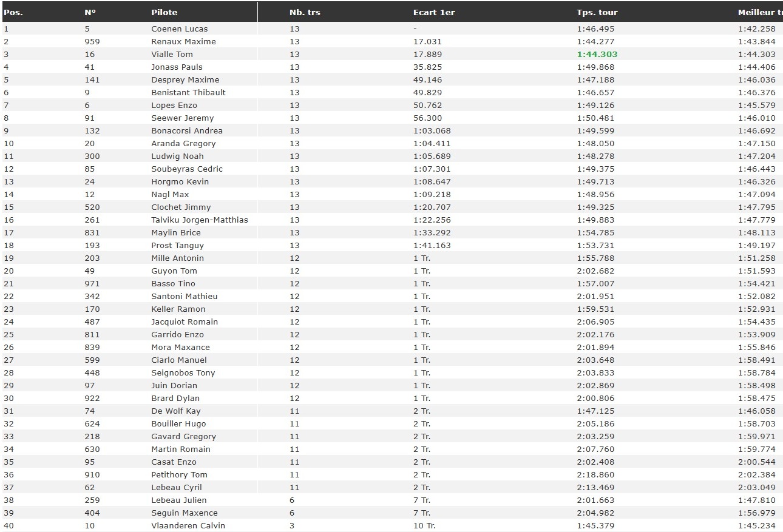This screenshot has height=532, width=783.
Task: Click the green lap time 1:44.303
Action: click(597, 55)
